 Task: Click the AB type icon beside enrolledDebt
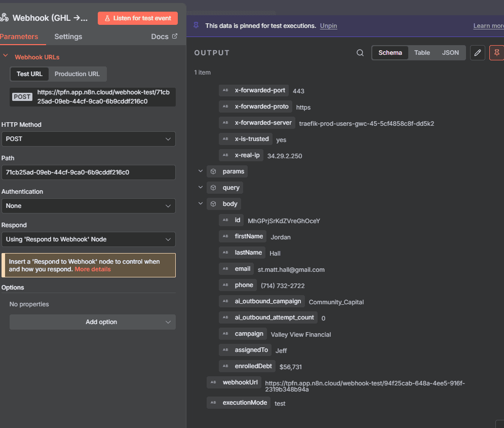click(225, 366)
